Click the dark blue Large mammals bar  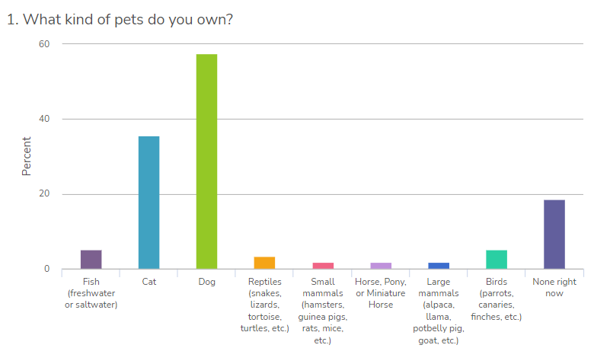tap(438, 266)
